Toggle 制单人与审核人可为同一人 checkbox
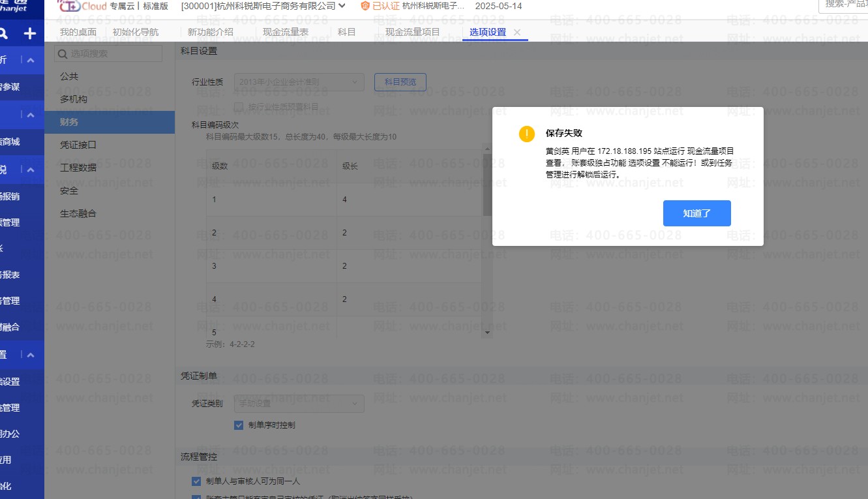The height and width of the screenshot is (499, 868). 196,481
